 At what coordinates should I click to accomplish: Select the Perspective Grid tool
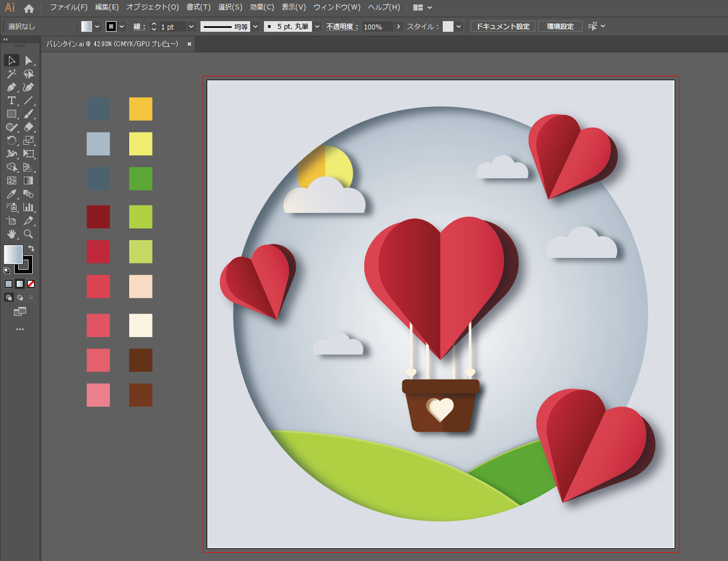point(29,167)
